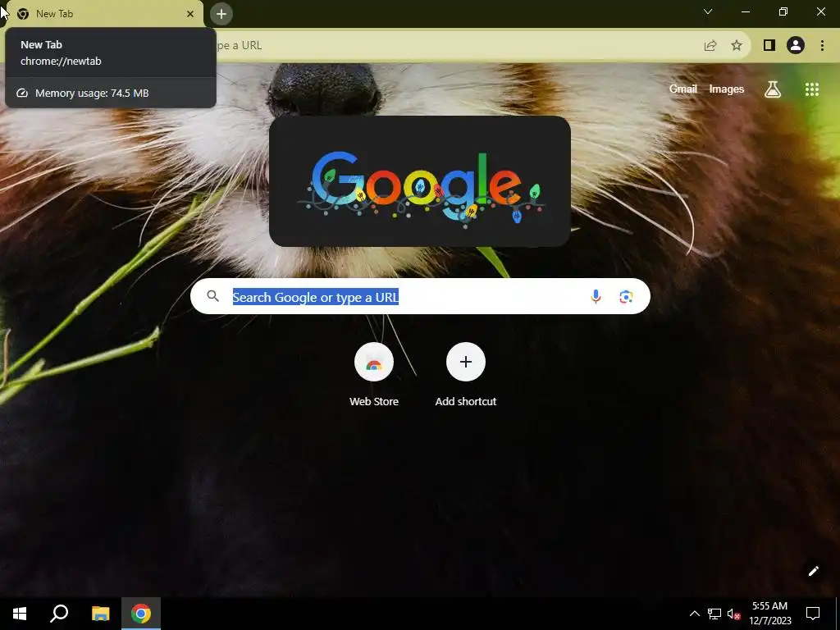Open the Google apps grid

tap(812, 89)
